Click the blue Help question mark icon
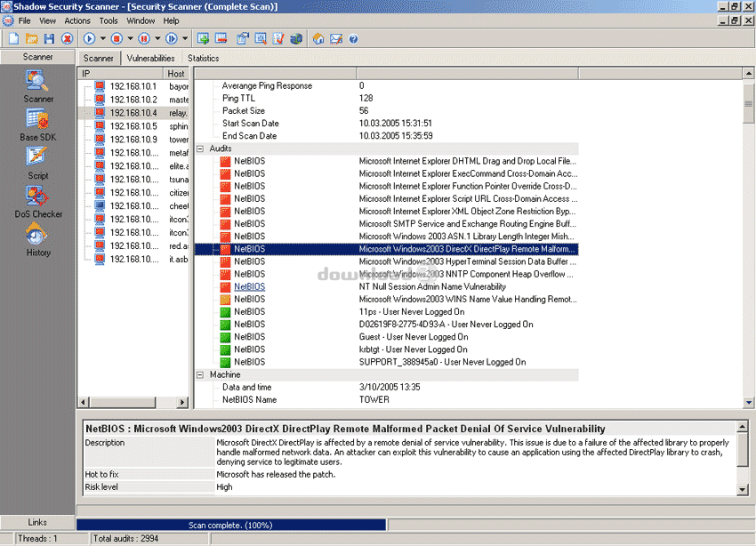 click(353, 39)
